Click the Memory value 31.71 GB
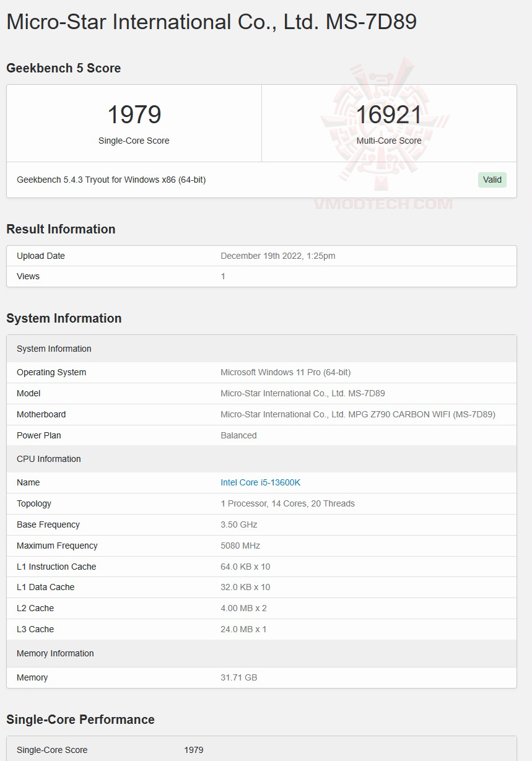This screenshot has width=532, height=761. point(238,677)
